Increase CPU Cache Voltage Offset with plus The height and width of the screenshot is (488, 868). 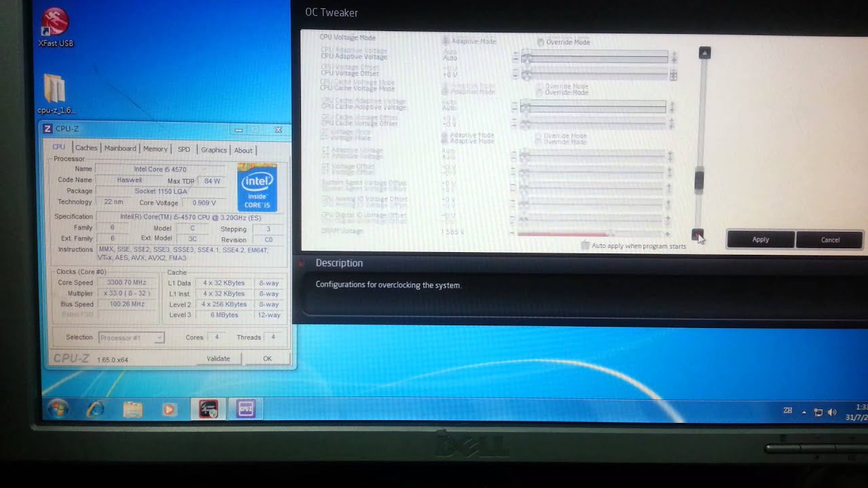[x=671, y=124]
